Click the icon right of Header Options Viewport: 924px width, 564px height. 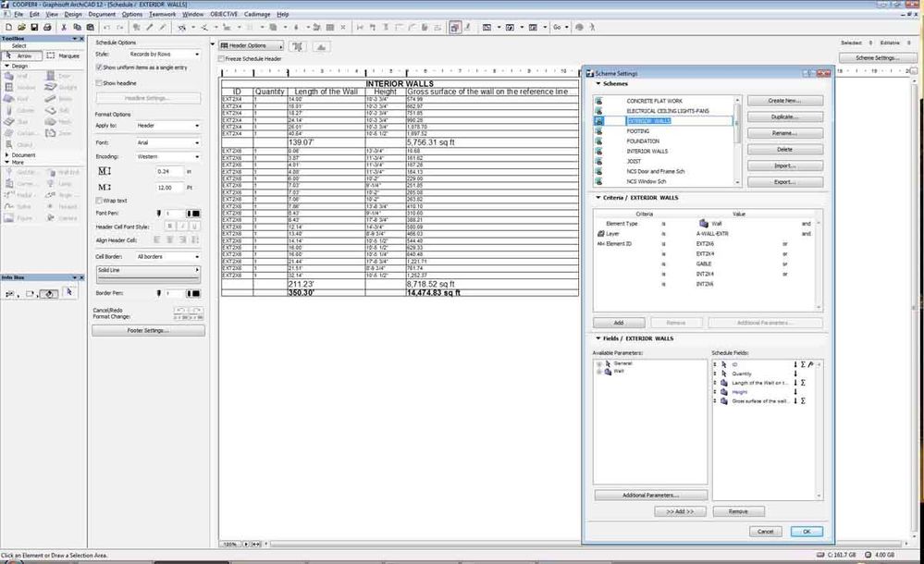[x=298, y=46]
